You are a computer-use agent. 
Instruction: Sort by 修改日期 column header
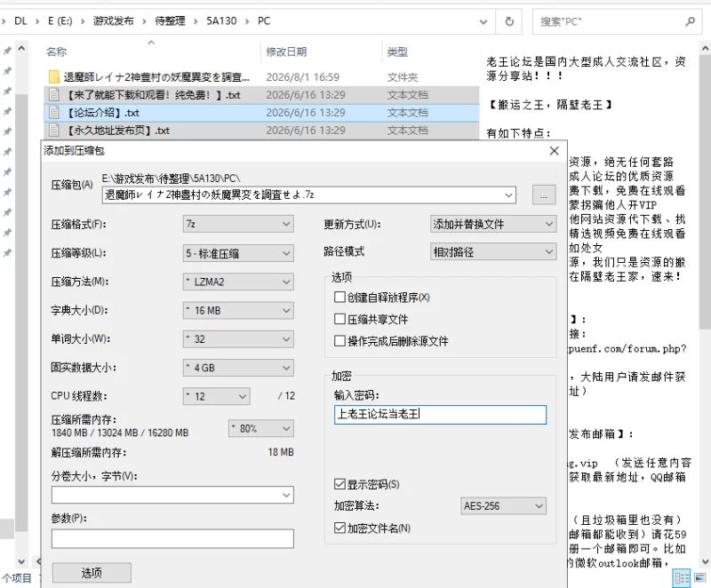click(286, 52)
